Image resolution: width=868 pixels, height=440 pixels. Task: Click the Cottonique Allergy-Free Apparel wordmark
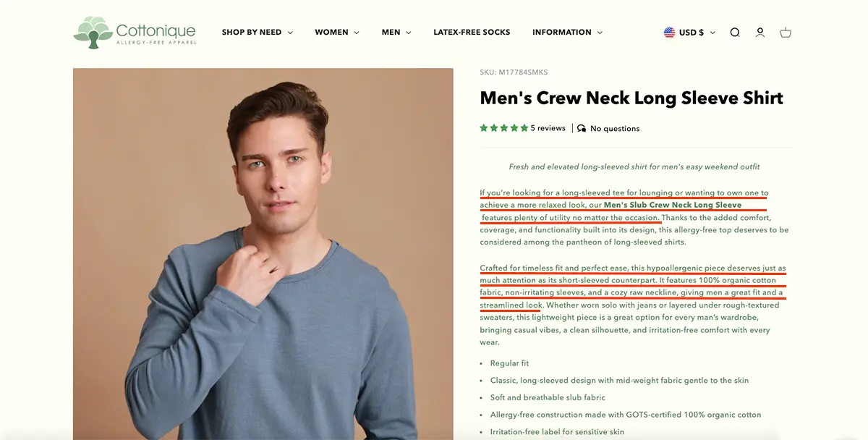tap(156, 33)
